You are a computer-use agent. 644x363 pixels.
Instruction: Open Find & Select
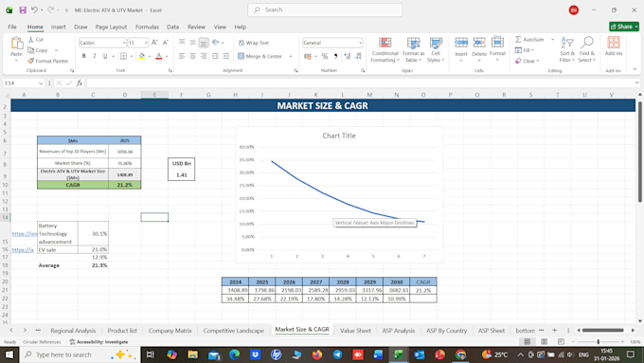point(587,50)
